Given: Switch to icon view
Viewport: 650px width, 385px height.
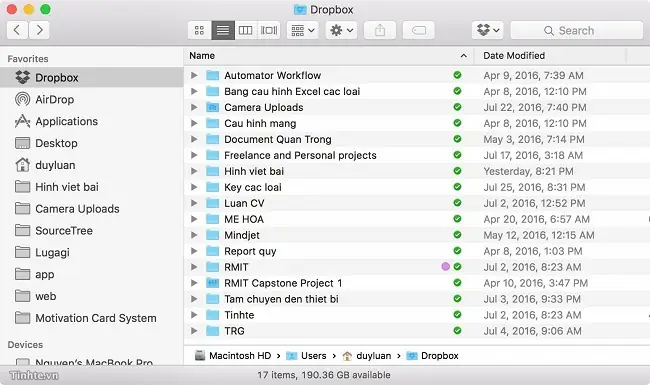Looking at the screenshot, I should click(199, 30).
